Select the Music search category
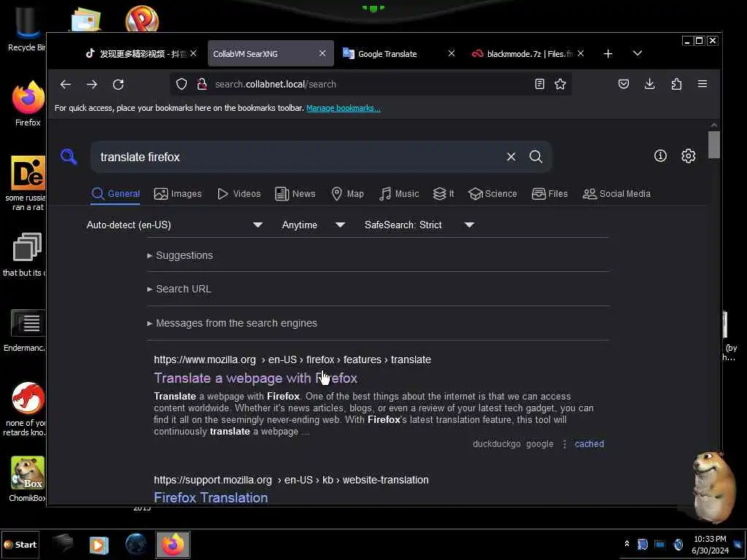 (399, 194)
